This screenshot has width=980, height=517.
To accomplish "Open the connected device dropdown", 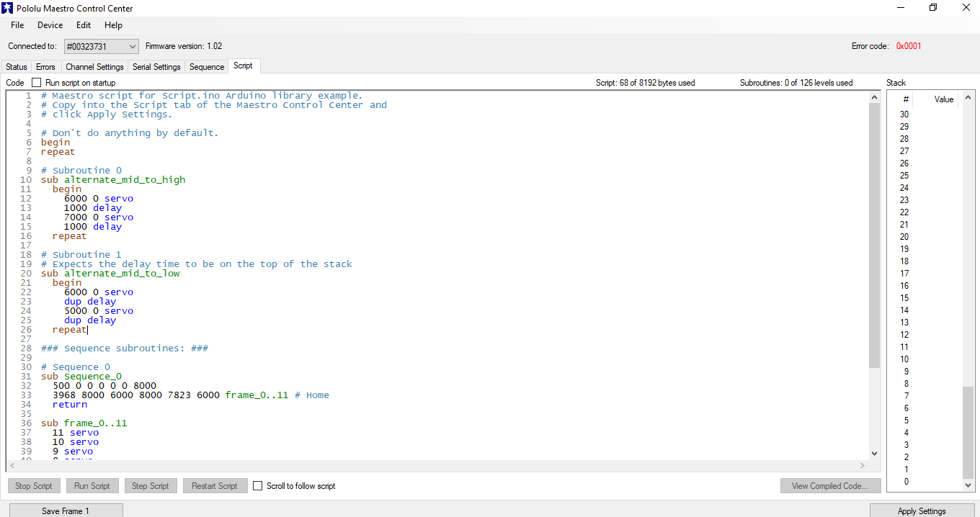I will coord(133,45).
